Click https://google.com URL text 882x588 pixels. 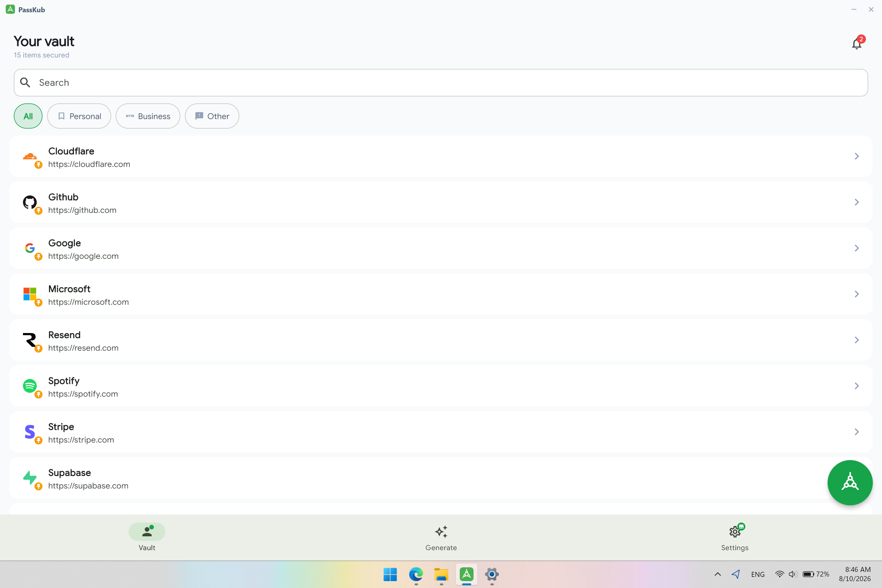83,256
